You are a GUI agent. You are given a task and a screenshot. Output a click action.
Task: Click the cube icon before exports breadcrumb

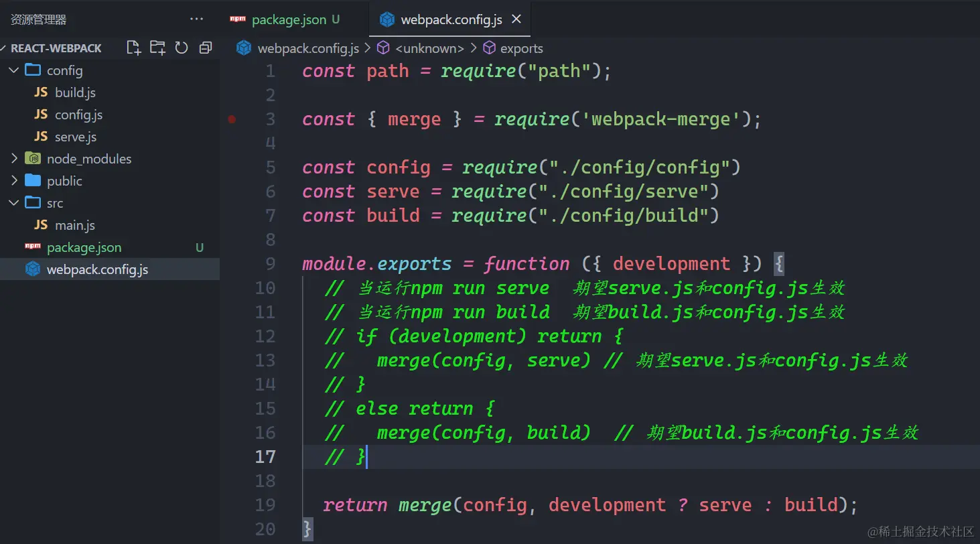pyautogui.click(x=490, y=48)
